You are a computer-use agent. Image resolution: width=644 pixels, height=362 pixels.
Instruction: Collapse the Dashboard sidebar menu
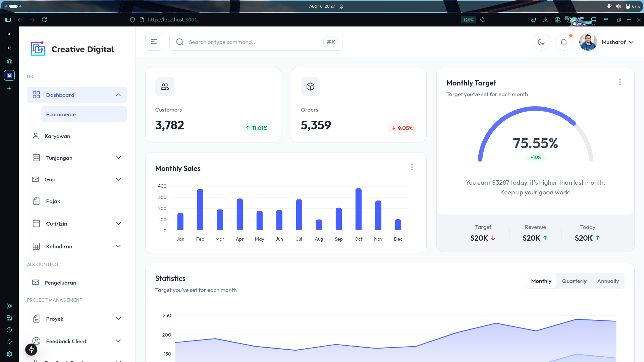point(118,95)
